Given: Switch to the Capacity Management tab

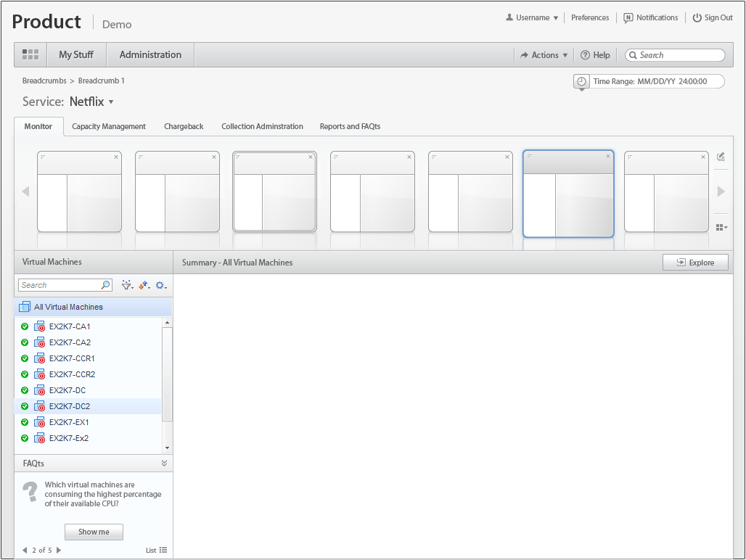Looking at the screenshot, I should tap(109, 126).
